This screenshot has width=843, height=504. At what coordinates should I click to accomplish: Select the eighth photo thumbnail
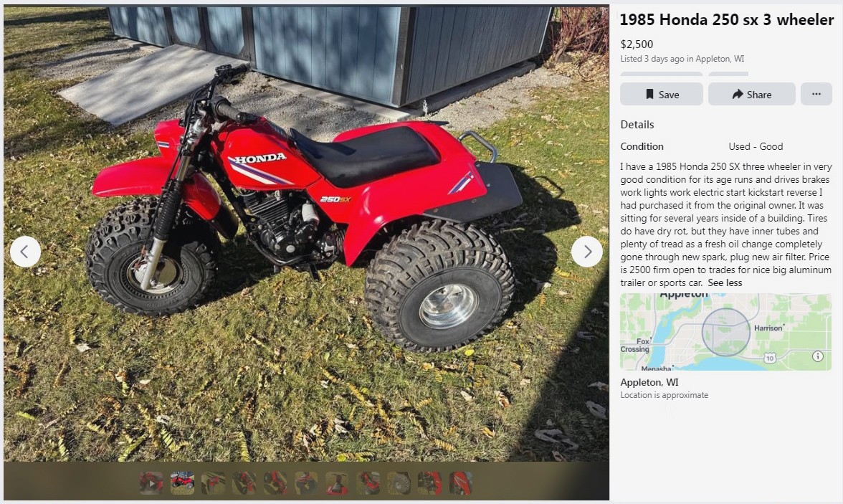click(x=368, y=483)
